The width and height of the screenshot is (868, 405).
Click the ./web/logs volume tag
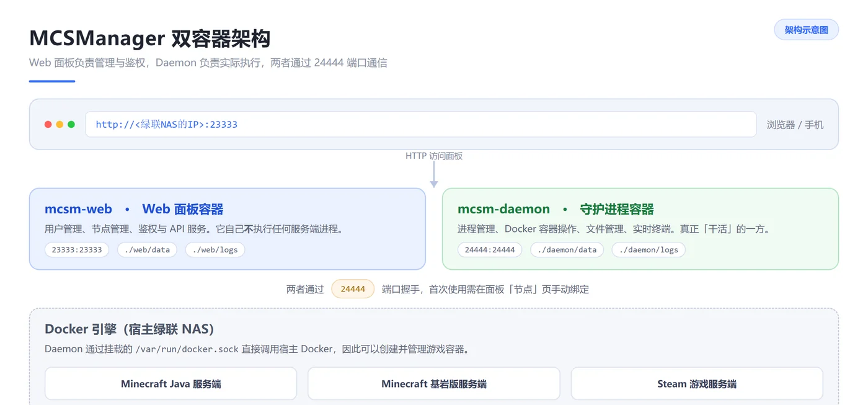[x=215, y=249]
